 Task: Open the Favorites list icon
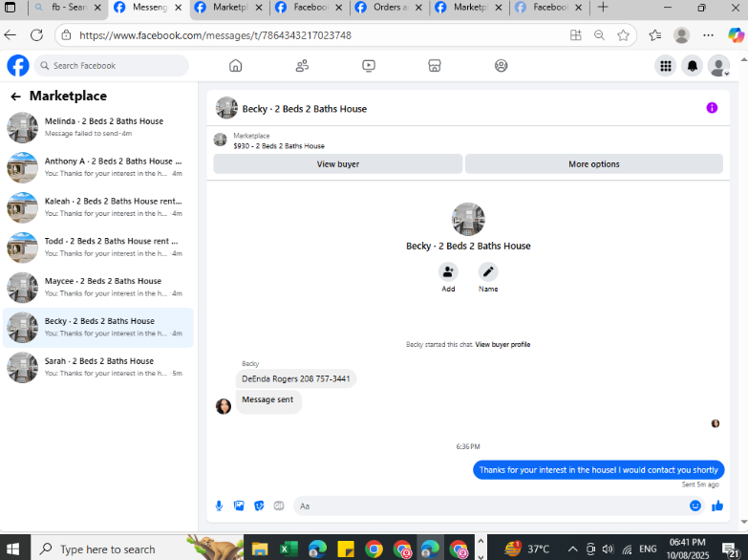pos(655,35)
